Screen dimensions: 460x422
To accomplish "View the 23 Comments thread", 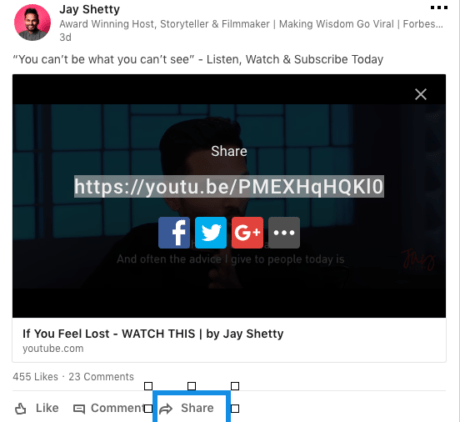I will click(x=101, y=377).
